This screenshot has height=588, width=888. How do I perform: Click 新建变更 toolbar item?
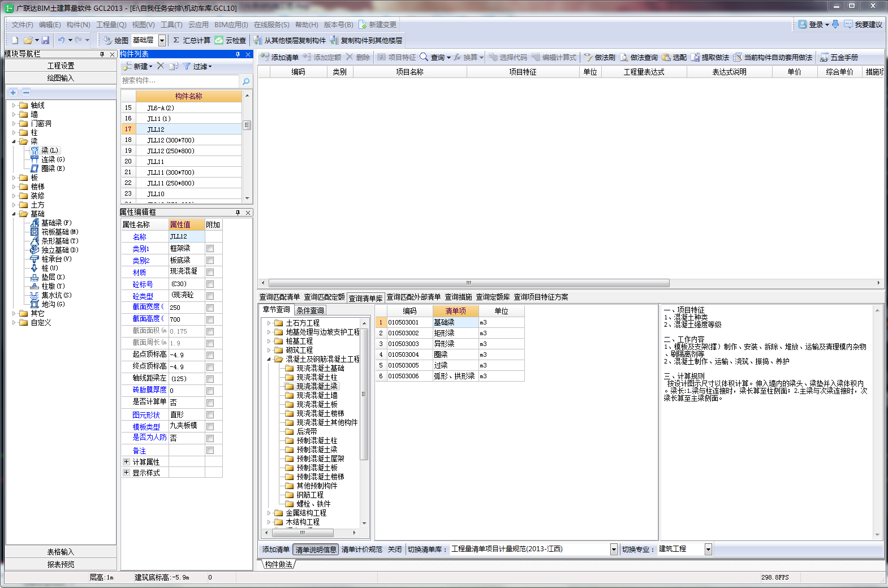[x=377, y=24]
